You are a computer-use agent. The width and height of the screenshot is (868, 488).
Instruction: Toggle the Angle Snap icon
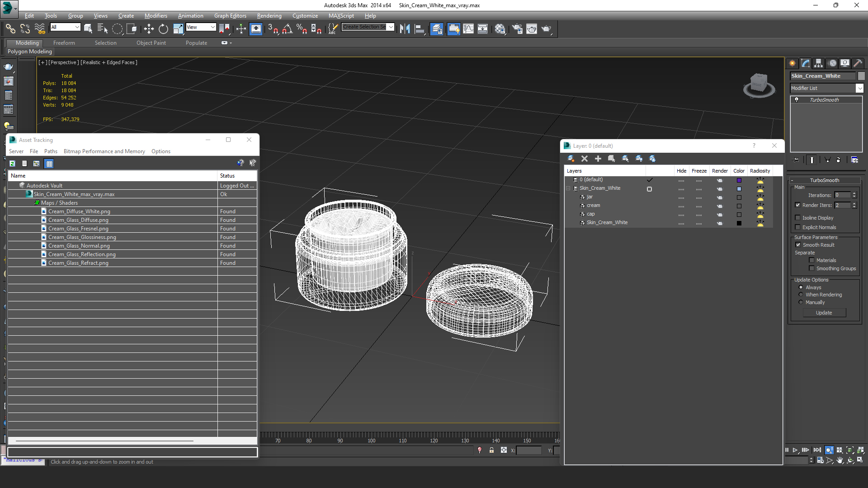click(x=287, y=29)
